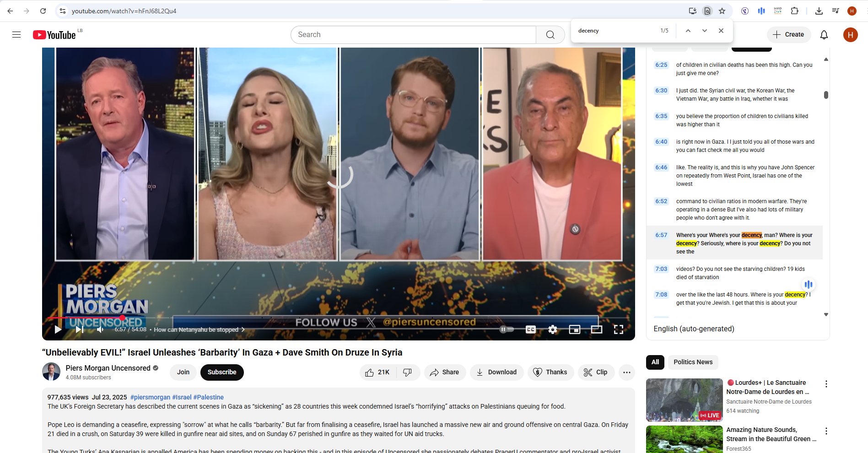Skip to the next video
This screenshot has height=453, width=868.
pos(80,329)
